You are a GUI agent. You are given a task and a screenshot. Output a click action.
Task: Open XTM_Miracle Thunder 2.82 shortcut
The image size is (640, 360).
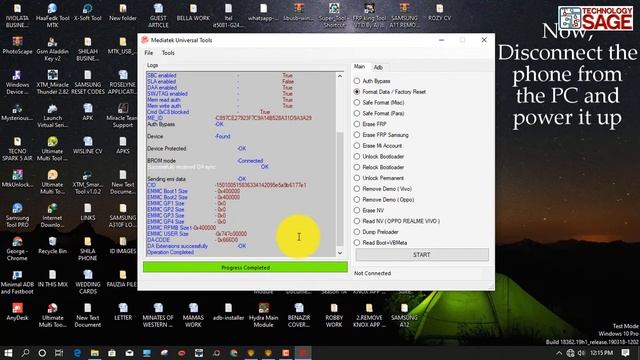pos(52,82)
